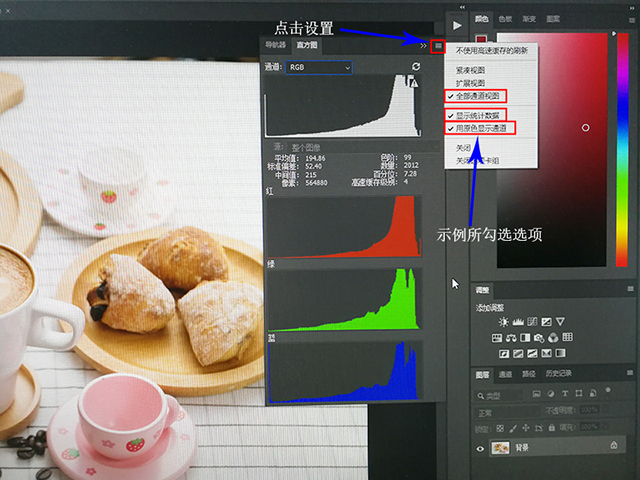The height and width of the screenshot is (480, 640).
Task: Add a Color Balance adjustment
Action: (x=510, y=337)
